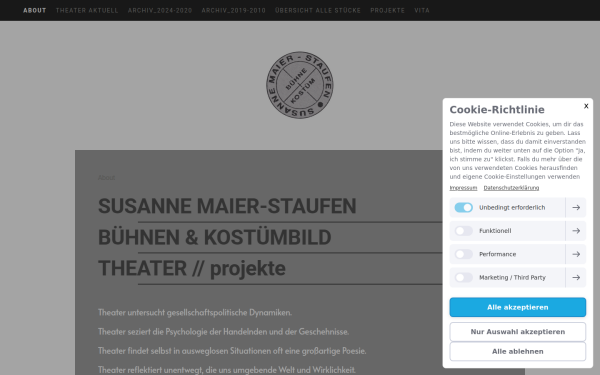This screenshot has height=375, width=600.
Task: Open PROJEKTE in the navigation bar
Action: [x=387, y=10]
